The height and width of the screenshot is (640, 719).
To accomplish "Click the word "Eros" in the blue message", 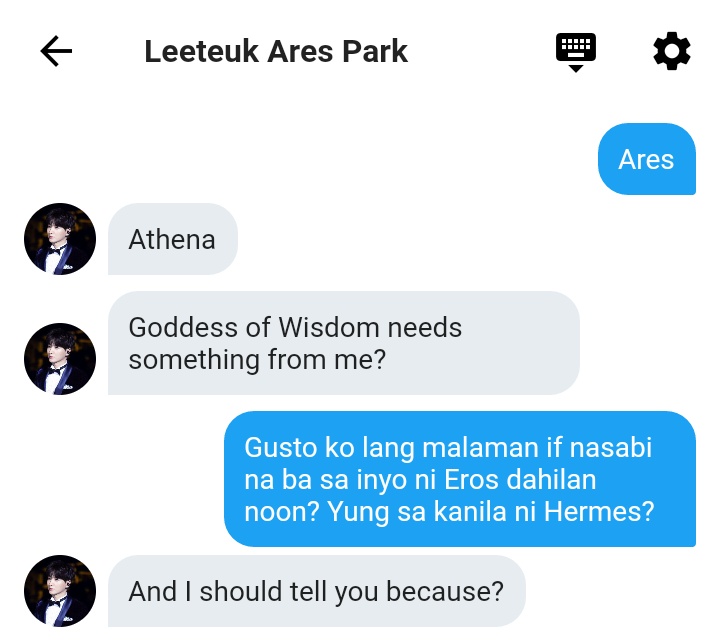I will 471,480.
